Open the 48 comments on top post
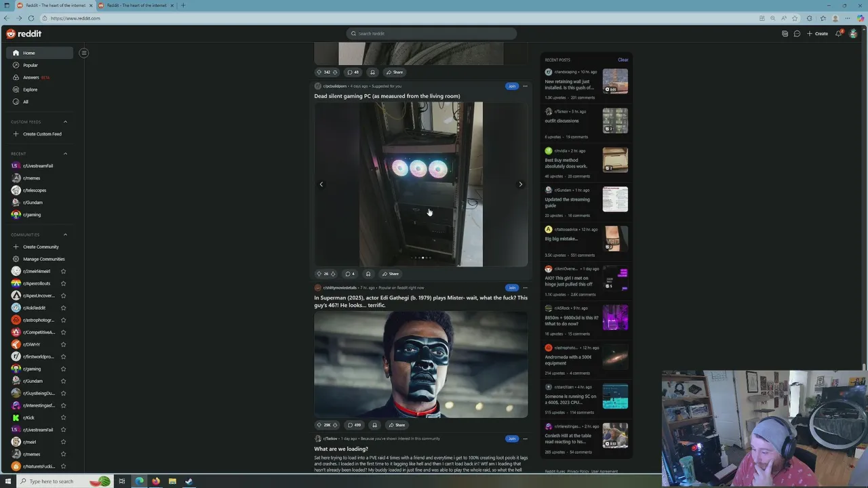868x488 pixels. [353, 72]
